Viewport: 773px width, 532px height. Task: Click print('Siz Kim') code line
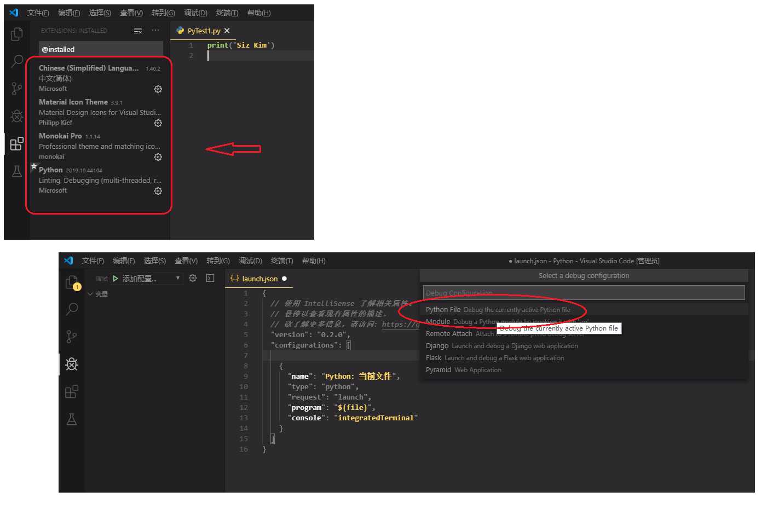point(241,45)
